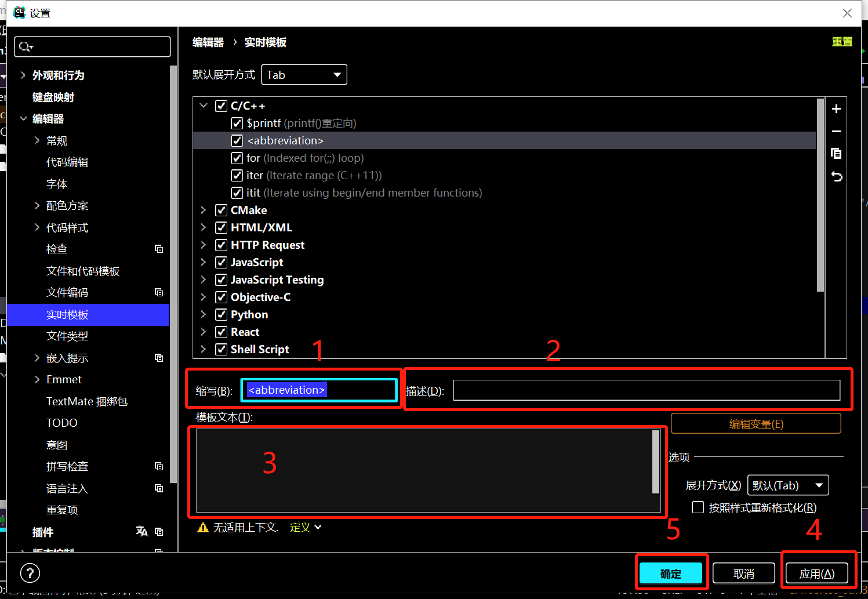This screenshot has height=599, width=868.
Task: Click the template list vertical scrollbar
Action: [820, 195]
